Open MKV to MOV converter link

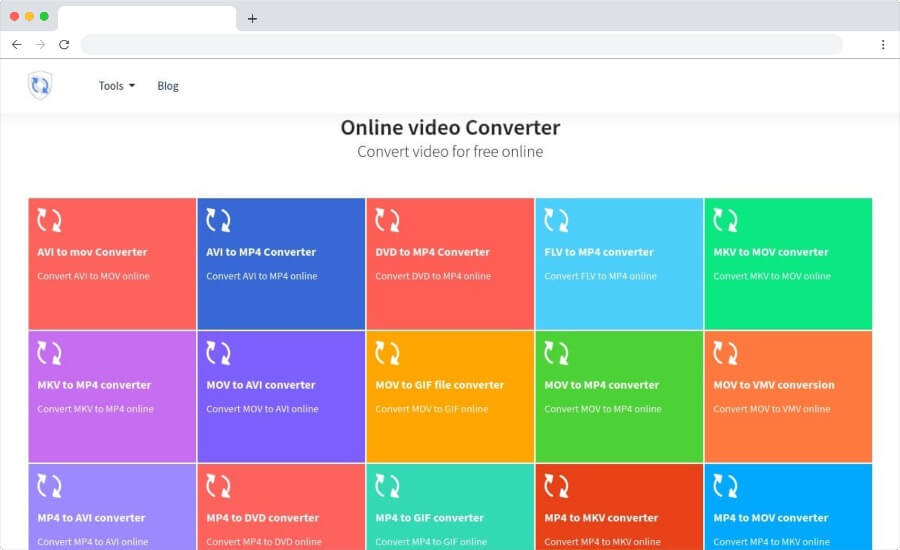tap(771, 252)
